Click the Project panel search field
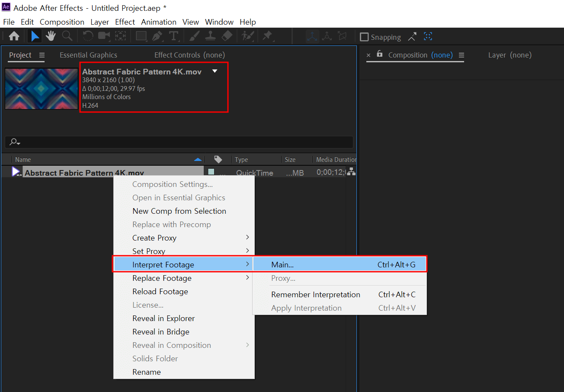 (x=179, y=142)
